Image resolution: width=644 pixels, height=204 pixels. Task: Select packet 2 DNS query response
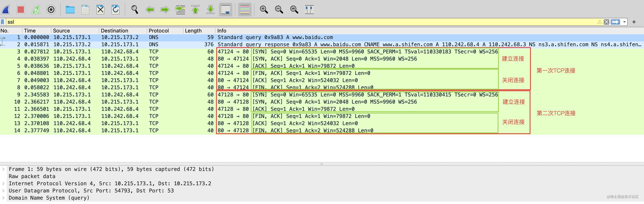click(322, 45)
